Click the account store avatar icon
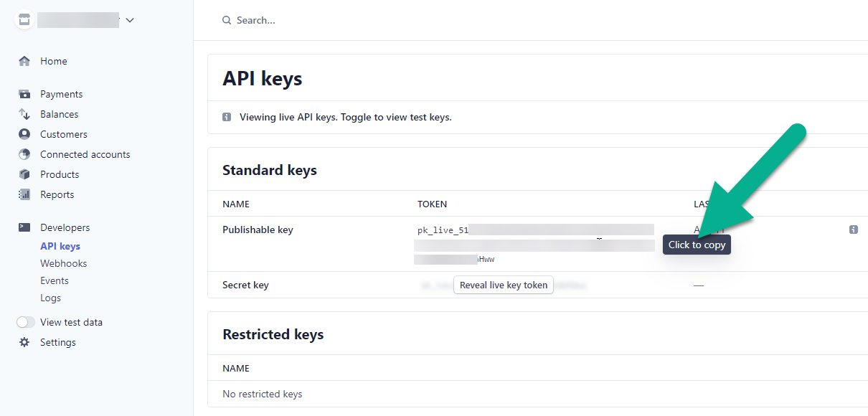The width and height of the screenshot is (868, 416). click(25, 19)
